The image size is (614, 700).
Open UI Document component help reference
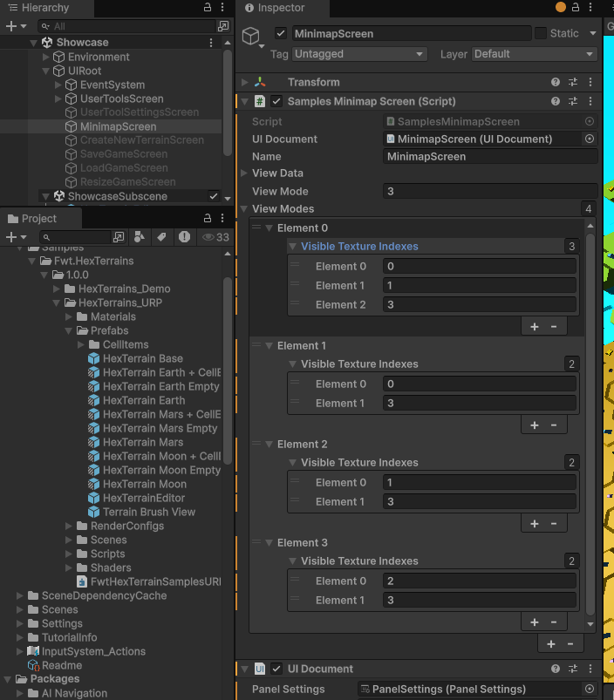(x=555, y=669)
